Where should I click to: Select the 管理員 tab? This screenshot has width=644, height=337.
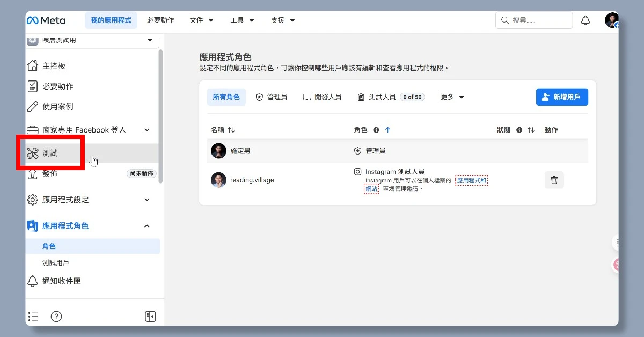click(x=272, y=97)
